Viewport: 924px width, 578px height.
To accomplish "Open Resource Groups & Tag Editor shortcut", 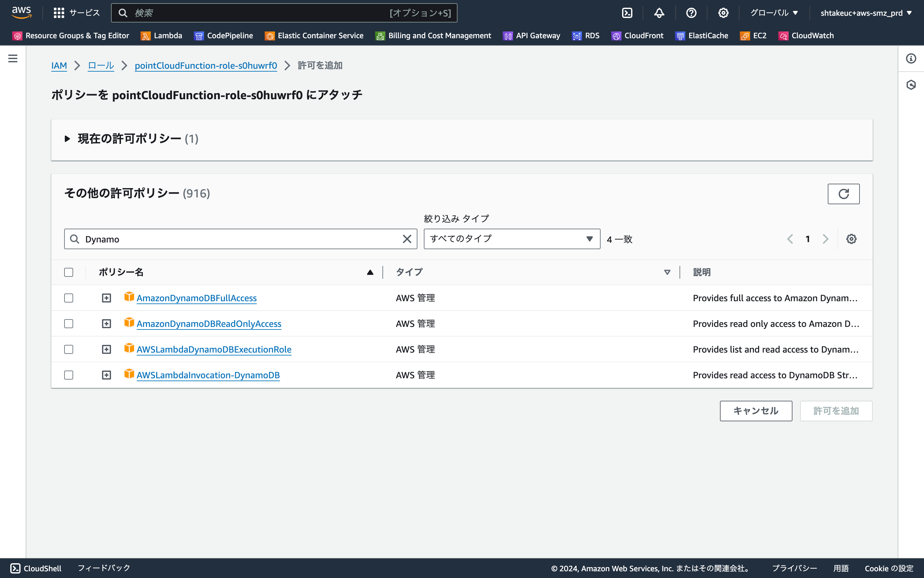I will pyautogui.click(x=71, y=36).
